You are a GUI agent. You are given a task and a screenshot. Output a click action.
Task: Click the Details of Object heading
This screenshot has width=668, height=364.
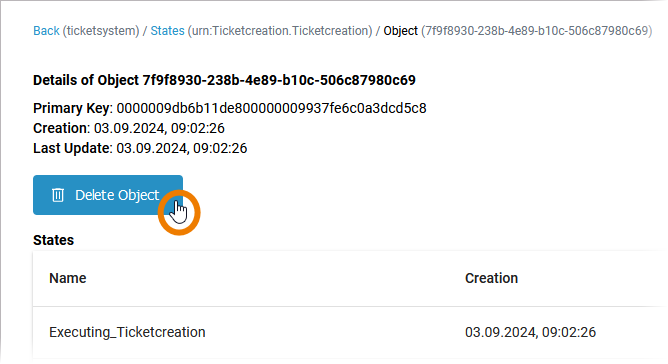click(225, 80)
